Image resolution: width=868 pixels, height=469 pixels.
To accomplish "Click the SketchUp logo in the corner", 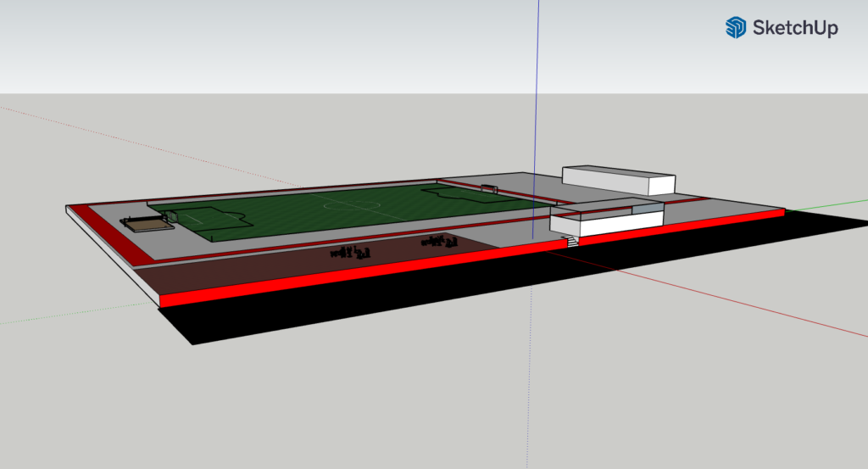I will (x=782, y=27).
